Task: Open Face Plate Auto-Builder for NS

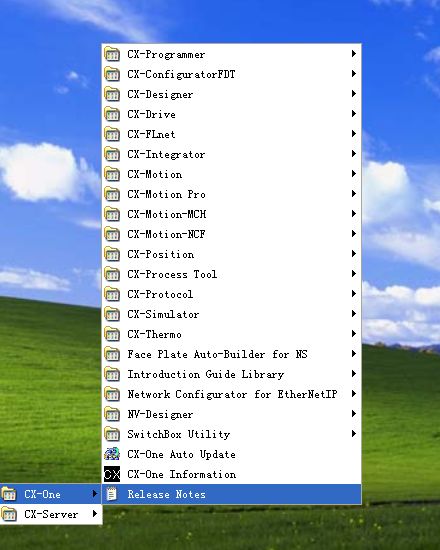Action: coord(232,354)
